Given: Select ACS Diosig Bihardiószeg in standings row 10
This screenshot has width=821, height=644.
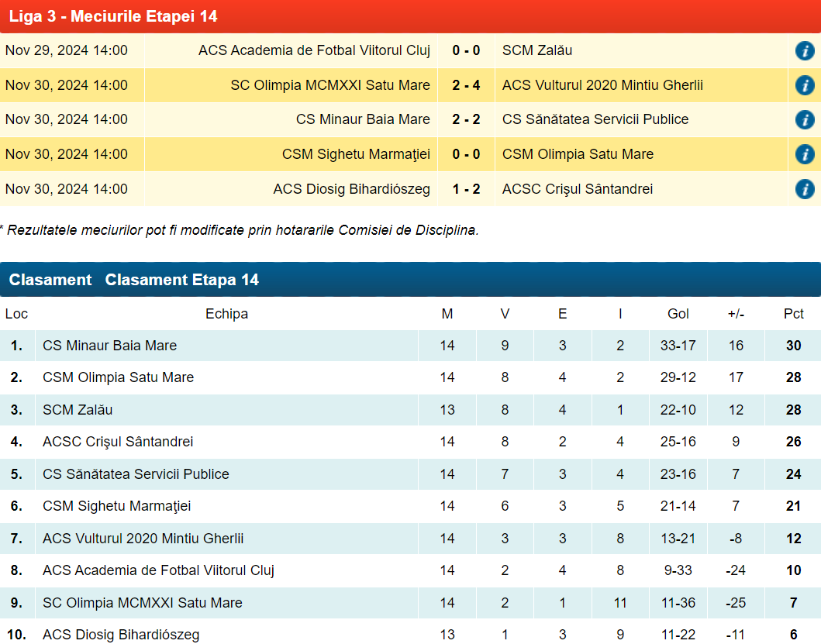Looking at the screenshot, I should 121,635.
